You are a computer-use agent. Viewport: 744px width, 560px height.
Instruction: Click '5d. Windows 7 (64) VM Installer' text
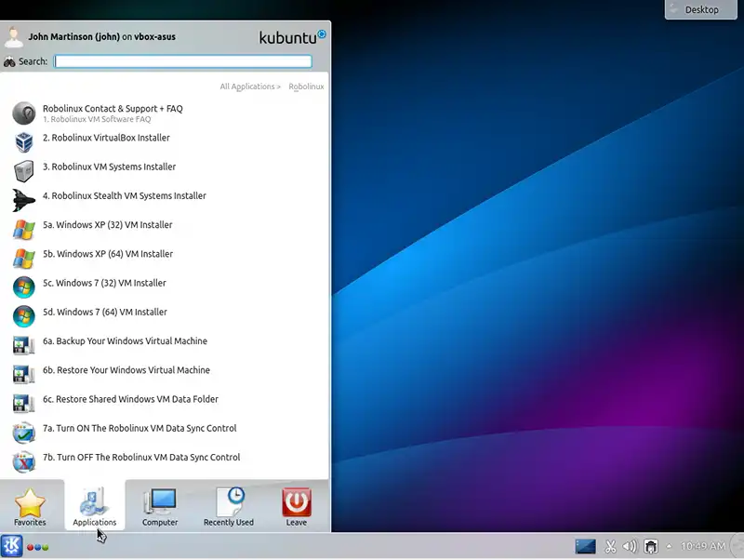[x=105, y=312]
